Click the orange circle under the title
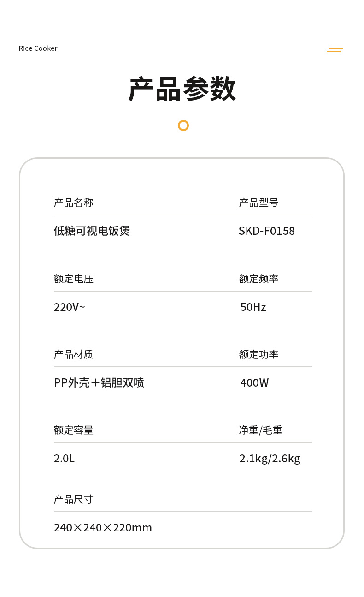This screenshot has width=364, height=597. point(183,125)
